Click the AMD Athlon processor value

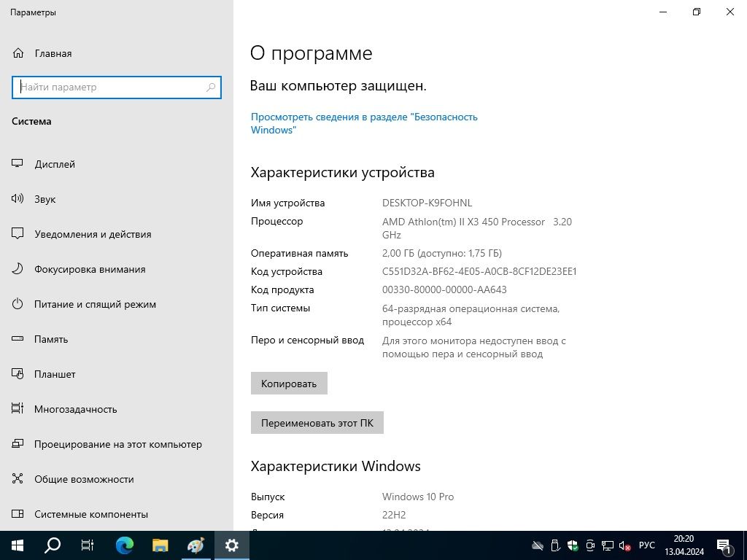pyautogui.click(x=477, y=228)
